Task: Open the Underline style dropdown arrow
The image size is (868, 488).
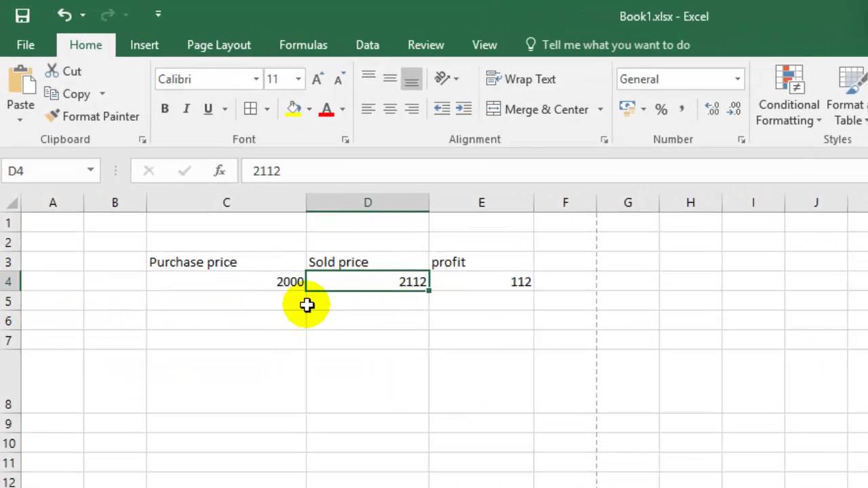Action: [224, 109]
